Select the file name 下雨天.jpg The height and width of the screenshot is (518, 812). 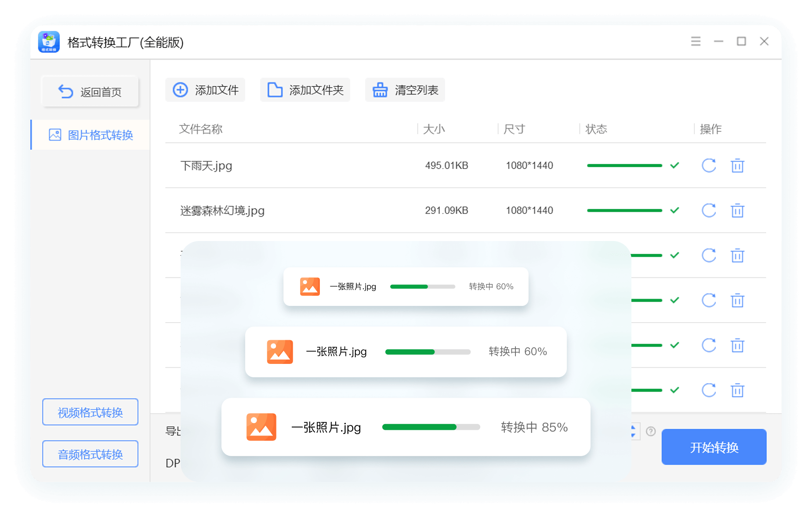[206, 165]
